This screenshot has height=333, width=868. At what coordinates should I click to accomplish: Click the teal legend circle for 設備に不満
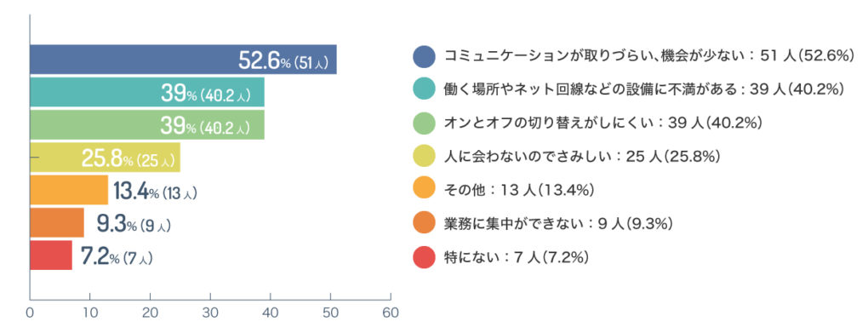(x=424, y=89)
